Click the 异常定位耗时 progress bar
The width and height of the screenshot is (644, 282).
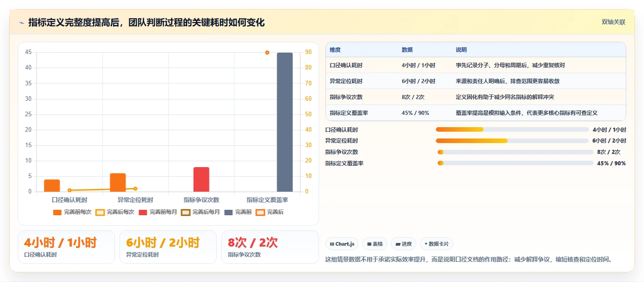point(512,141)
